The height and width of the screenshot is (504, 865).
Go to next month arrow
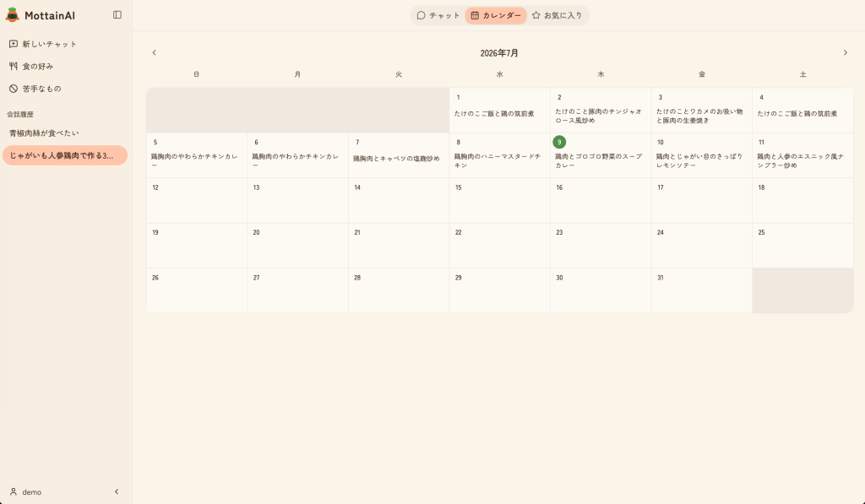click(845, 52)
